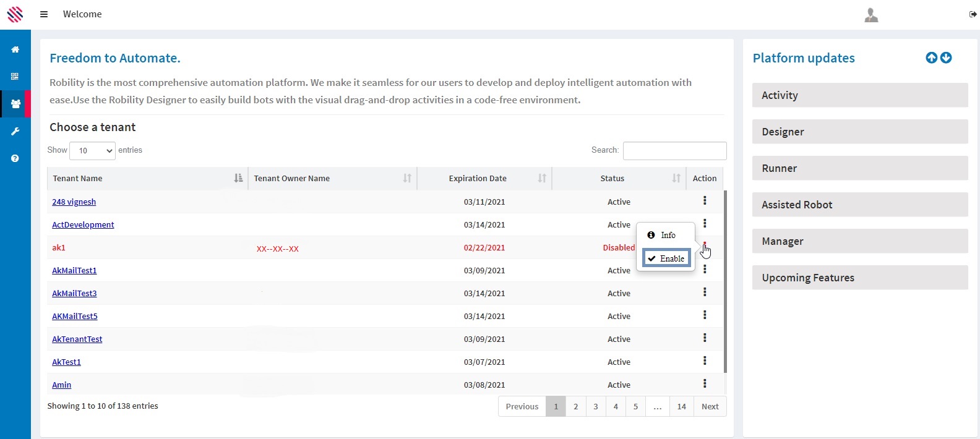Image resolution: width=980 pixels, height=439 pixels.
Task: Click the tenant Search input field
Action: (x=674, y=151)
